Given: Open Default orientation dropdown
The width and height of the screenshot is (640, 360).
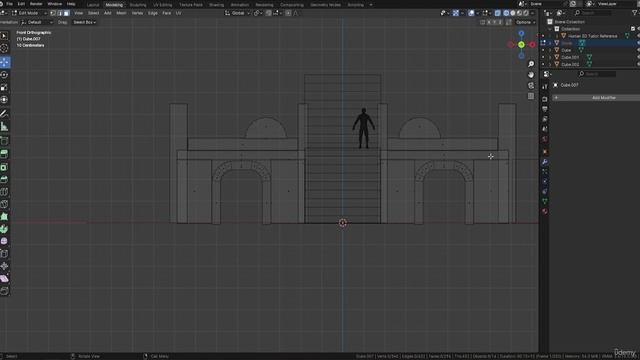Looking at the screenshot, I should click(x=37, y=22).
